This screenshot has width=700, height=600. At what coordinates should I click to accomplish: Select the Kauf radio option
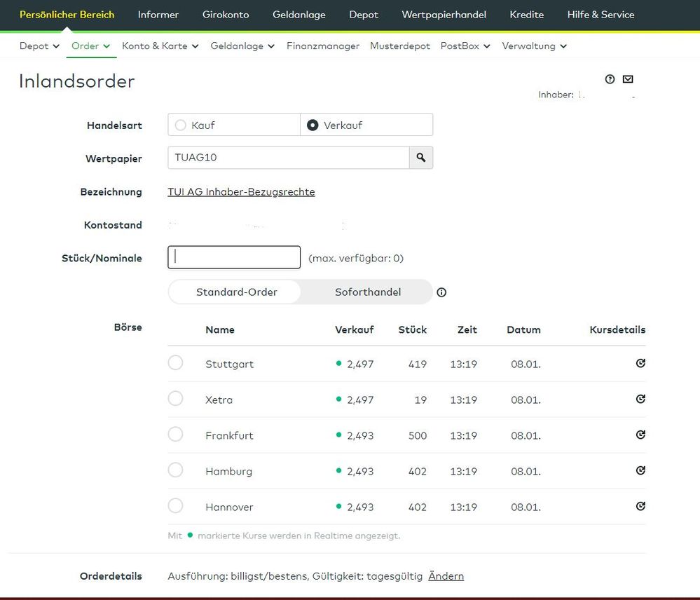(181, 125)
